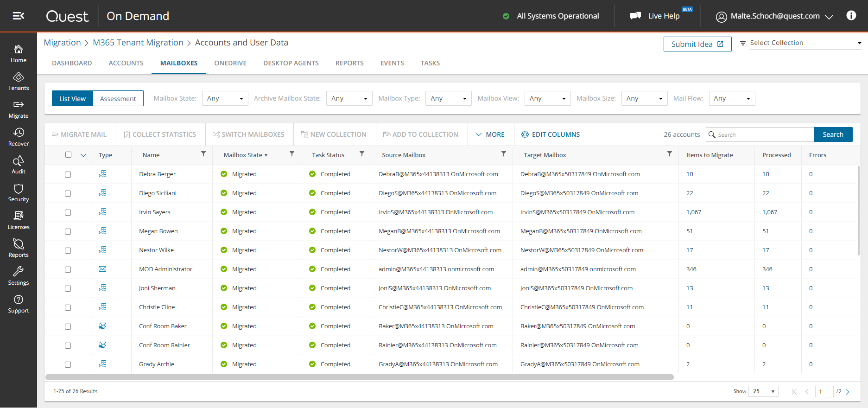Check the Nestor Wilke row checkbox
868x408 pixels.
tap(68, 250)
